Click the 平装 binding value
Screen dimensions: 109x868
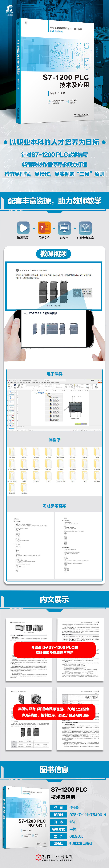pos(73,829)
